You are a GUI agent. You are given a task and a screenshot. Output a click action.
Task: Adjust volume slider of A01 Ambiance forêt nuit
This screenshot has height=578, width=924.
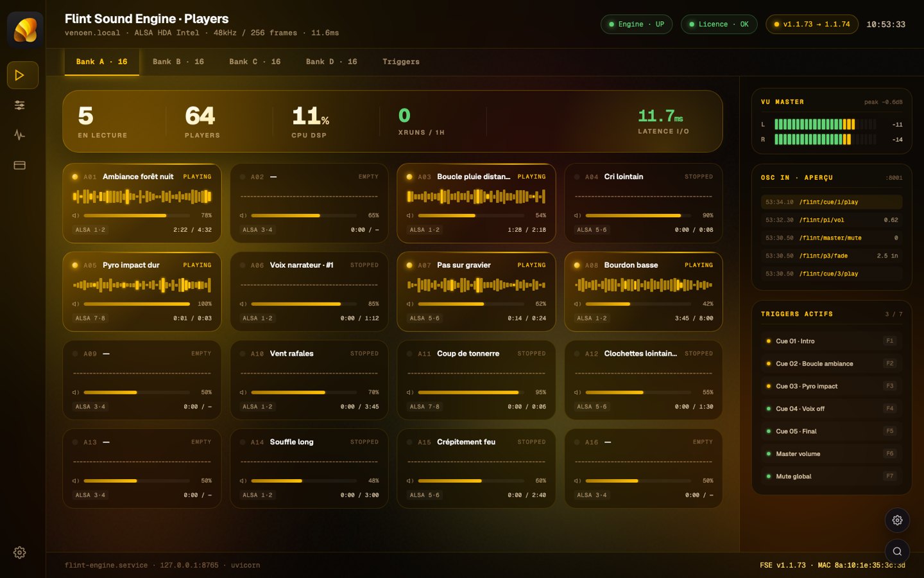137,216
